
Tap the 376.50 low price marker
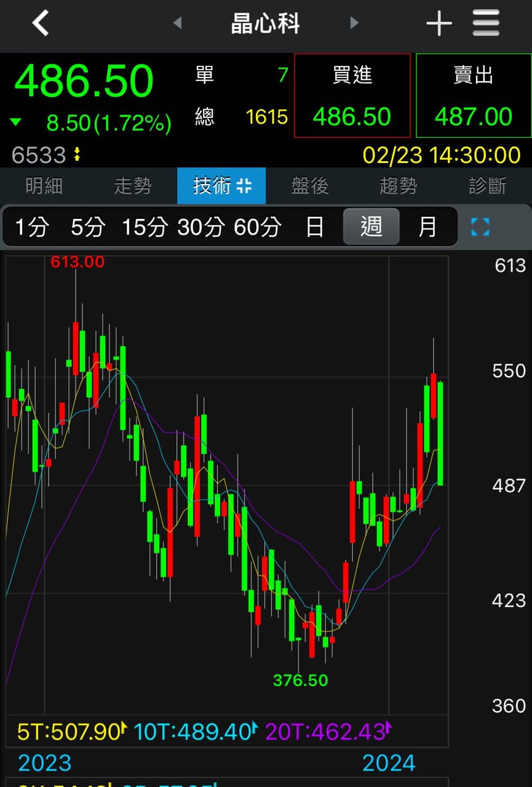coord(301,680)
